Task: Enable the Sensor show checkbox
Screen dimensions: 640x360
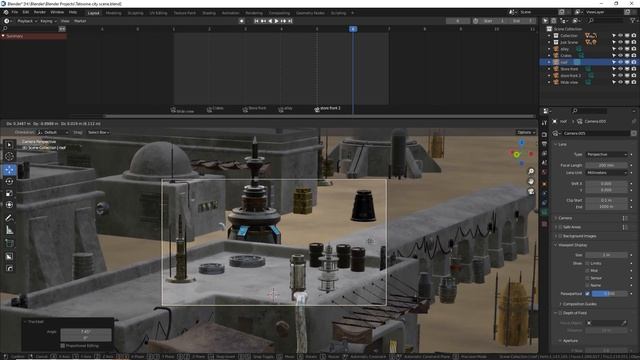Action: pyautogui.click(x=587, y=278)
